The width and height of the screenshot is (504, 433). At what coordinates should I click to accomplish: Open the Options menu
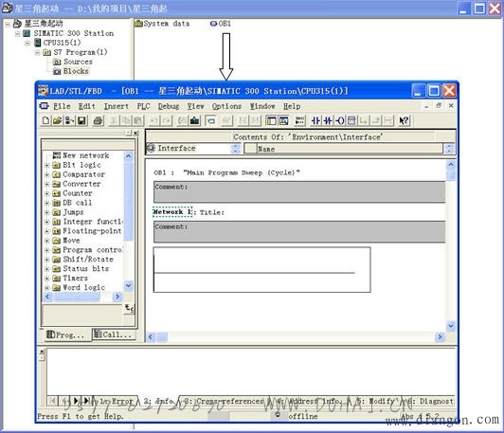226,106
